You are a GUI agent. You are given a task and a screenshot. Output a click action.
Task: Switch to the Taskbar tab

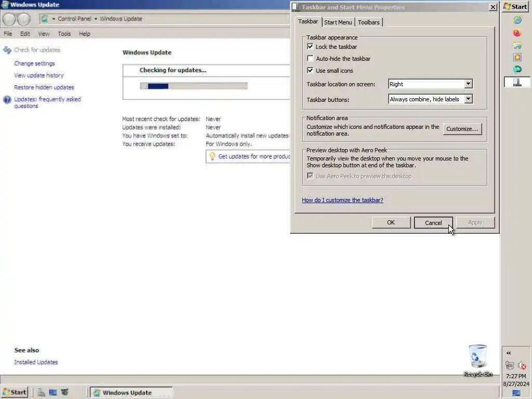pos(308,21)
